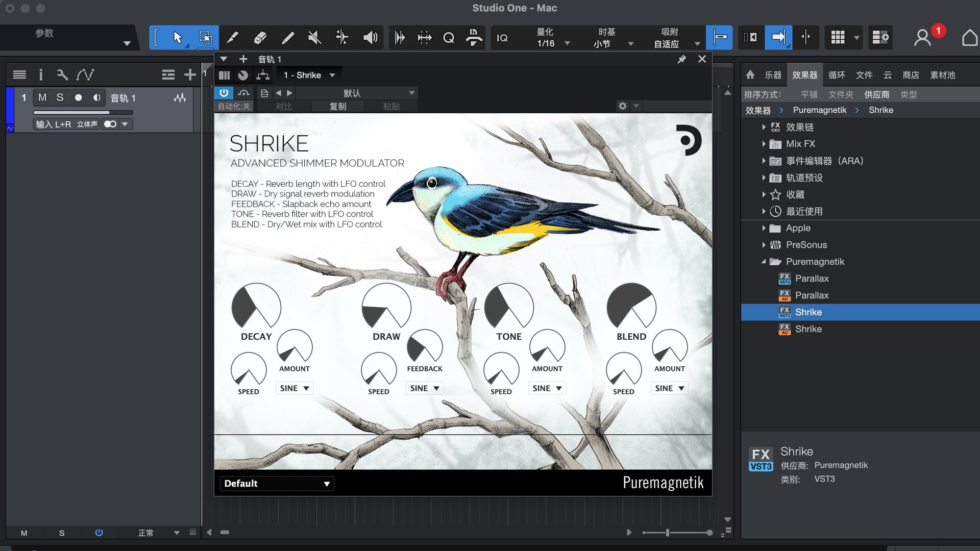Select the Split (knife) tool
Viewport: 980px width, 551px height.
click(x=233, y=38)
